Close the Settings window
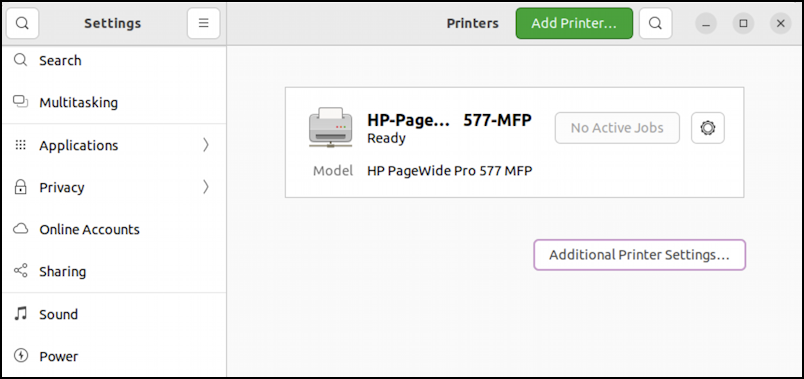The width and height of the screenshot is (804, 379). pos(780,24)
